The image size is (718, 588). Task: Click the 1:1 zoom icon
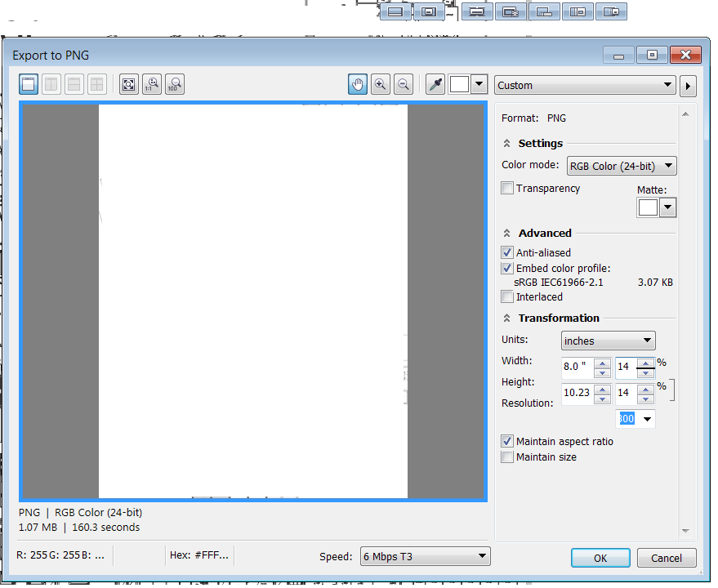[151, 84]
